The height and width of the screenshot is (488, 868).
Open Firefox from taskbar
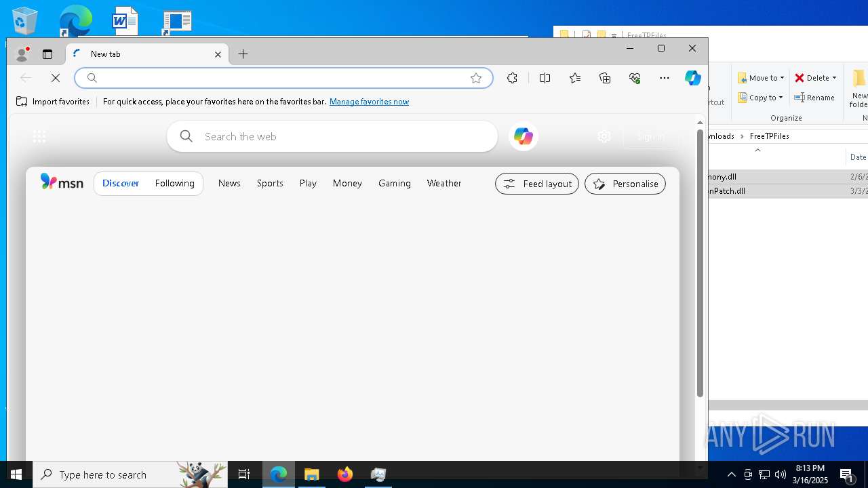pyautogui.click(x=345, y=474)
